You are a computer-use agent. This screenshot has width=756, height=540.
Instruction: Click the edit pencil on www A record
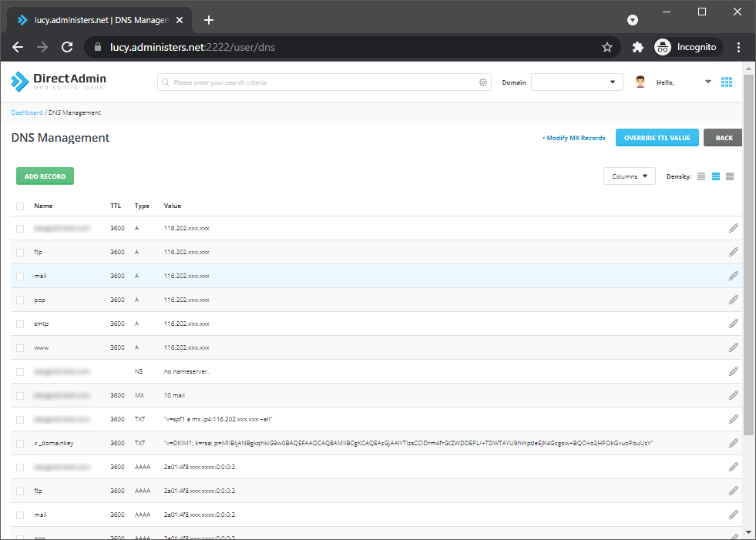(x=734, y=347)
